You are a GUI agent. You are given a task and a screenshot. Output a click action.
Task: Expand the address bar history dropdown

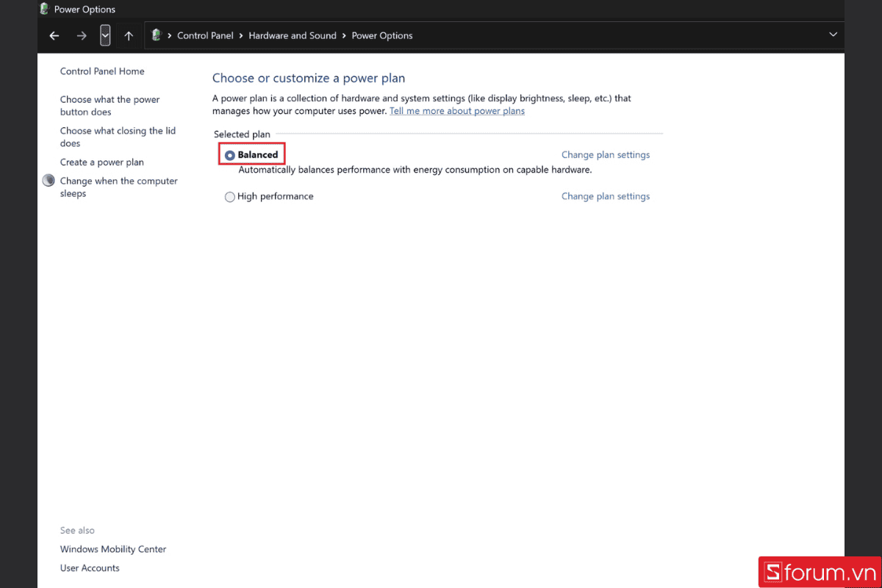(833, 35)
